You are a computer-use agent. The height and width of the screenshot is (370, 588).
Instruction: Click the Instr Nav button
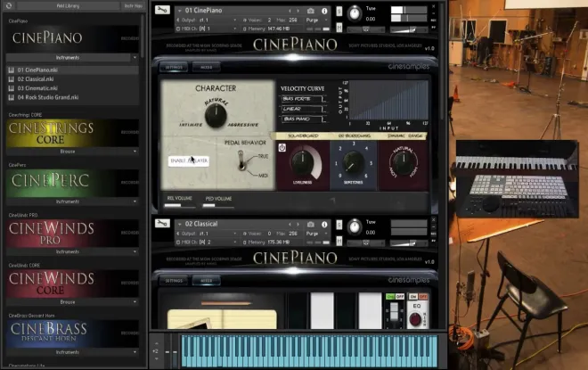[x=133, y=5]
